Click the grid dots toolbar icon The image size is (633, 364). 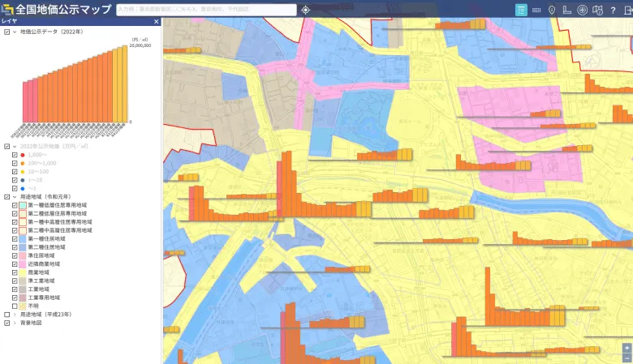pyautogui.click(x=536, y=10)
